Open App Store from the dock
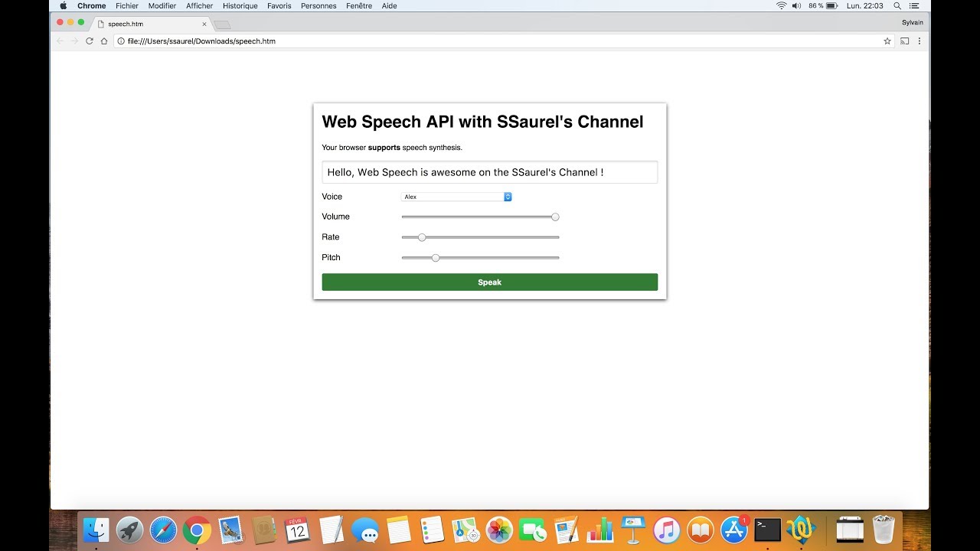The image size is (980, 551). (734, 530)
